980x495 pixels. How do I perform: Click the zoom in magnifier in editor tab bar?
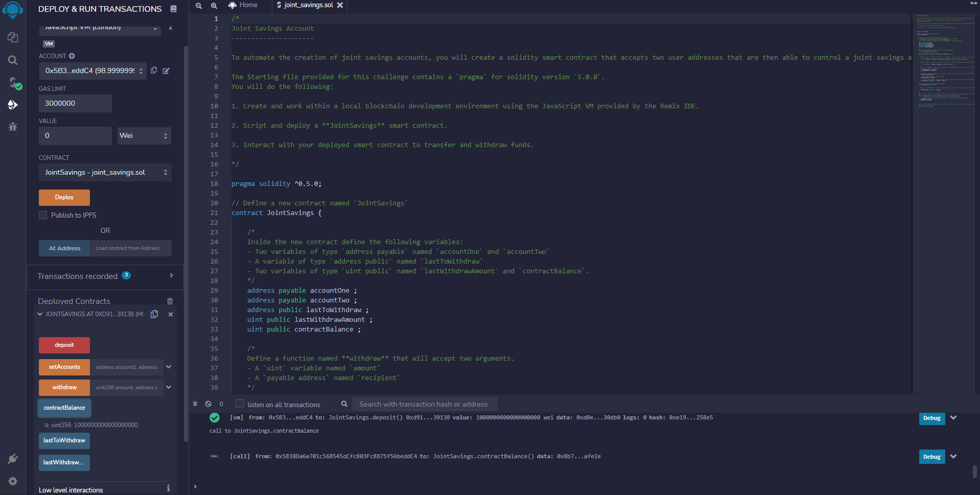[x=214, y=6]
